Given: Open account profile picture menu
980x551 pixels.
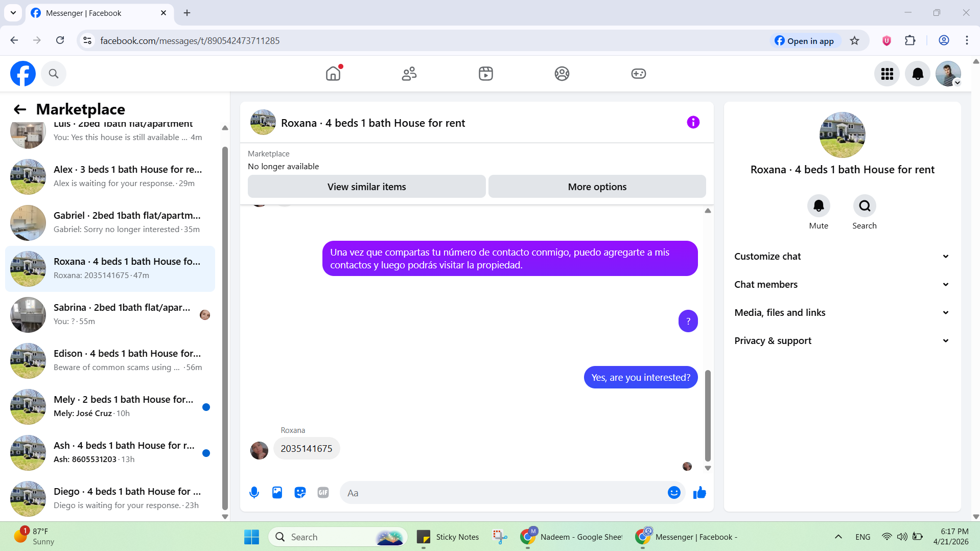Looking at the screenshot, I should [x=948, y=74].
